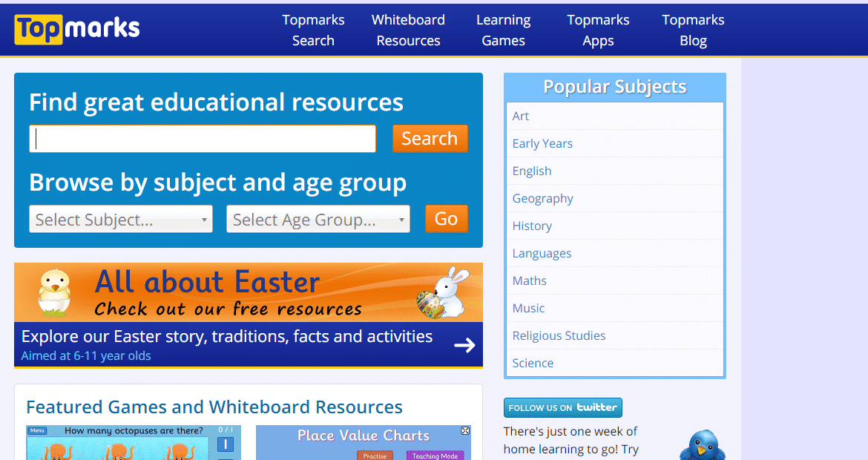Image resolution: width=868 pixels, height=460 pixels.
Task: Open the English subject link
Action: pyautogui.click(x=615, y=171)
